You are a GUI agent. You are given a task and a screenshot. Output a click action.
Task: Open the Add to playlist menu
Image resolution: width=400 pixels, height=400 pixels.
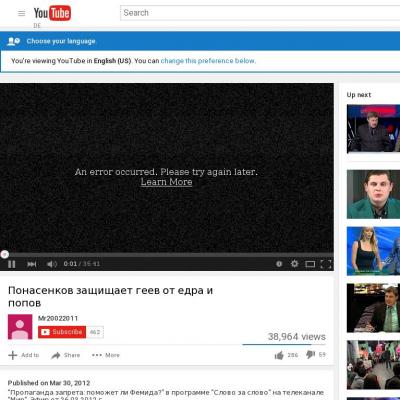pyautogui.click(x=24, y=355)
